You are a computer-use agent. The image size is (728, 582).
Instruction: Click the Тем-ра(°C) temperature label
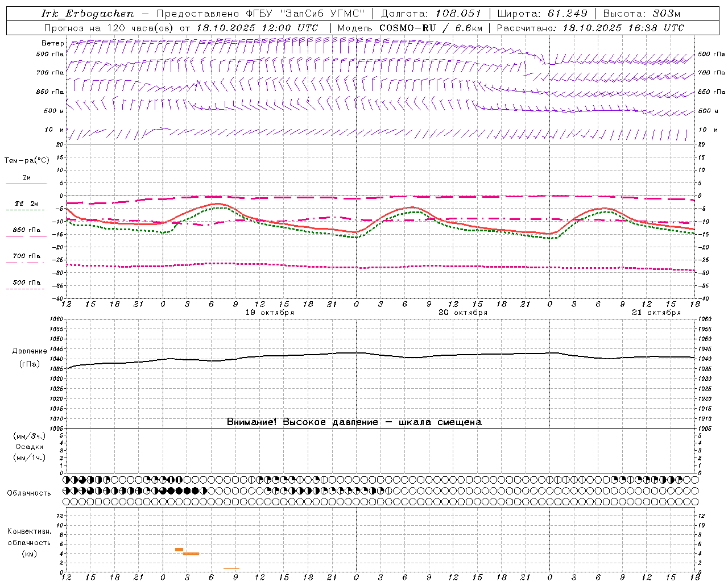[27, 161]
